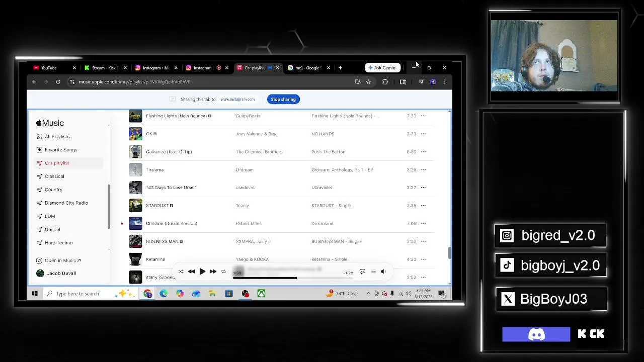
Task: Open the Chrome three-dot menu
Action: pyautogui.click(x=444, y=82)
